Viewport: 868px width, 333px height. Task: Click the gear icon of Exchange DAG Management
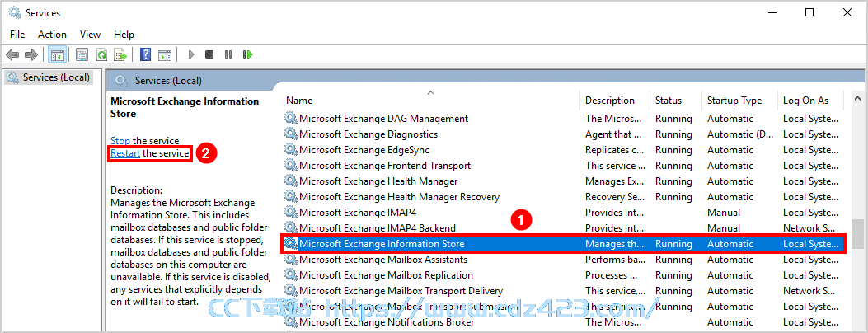[x=291, y=119]
